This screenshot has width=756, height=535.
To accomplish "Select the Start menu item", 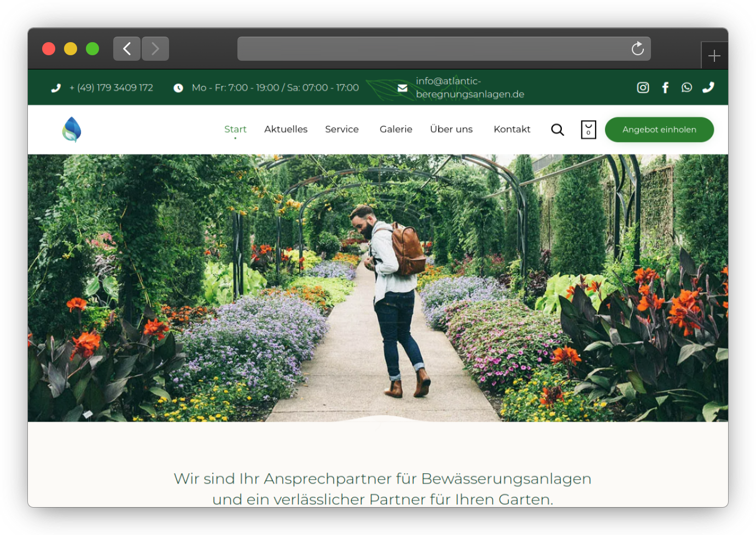I will (235, 130).
